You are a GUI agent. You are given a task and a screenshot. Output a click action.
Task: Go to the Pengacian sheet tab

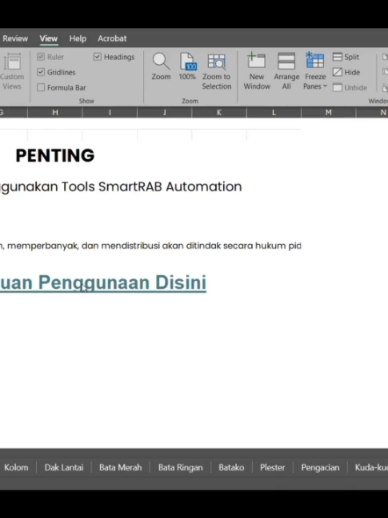click(320, 468)
